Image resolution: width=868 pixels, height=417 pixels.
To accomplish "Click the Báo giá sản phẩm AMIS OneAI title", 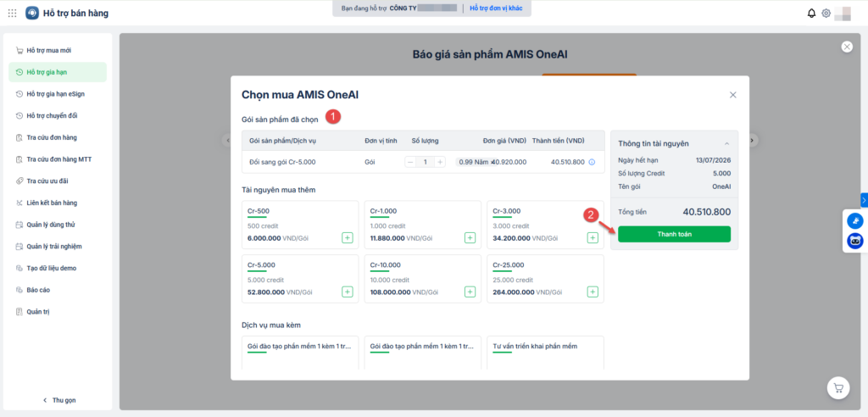I will (x=490, y=54).
